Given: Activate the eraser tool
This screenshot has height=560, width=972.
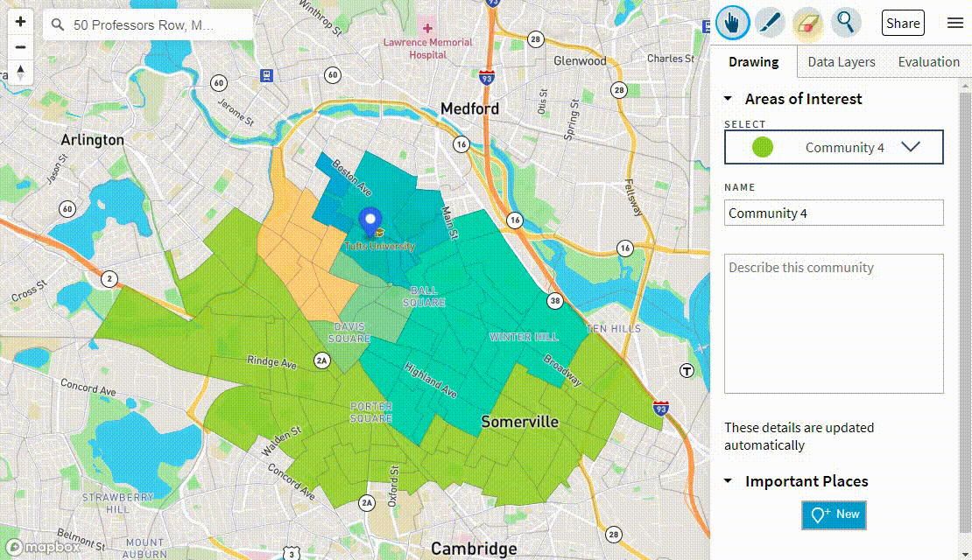Looking at the screenshot, I should tap(807, 23).
